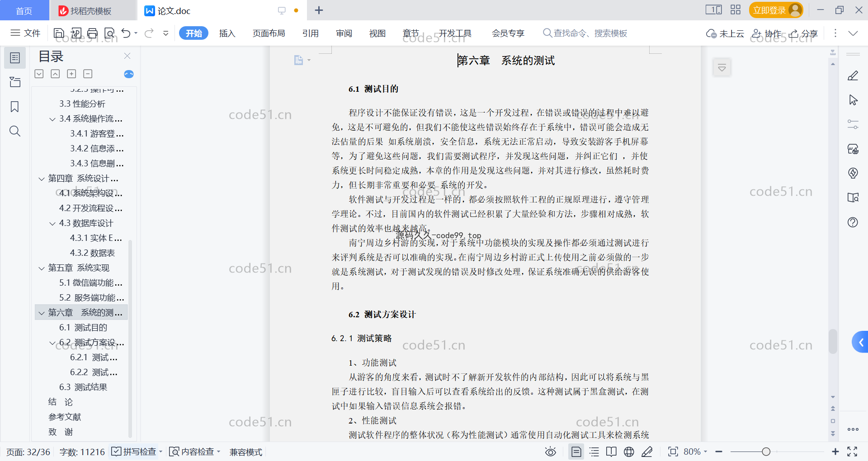Collapse 4.3 数据库设计 tree node
Screen dimensions: 868x461
(52, 224)
